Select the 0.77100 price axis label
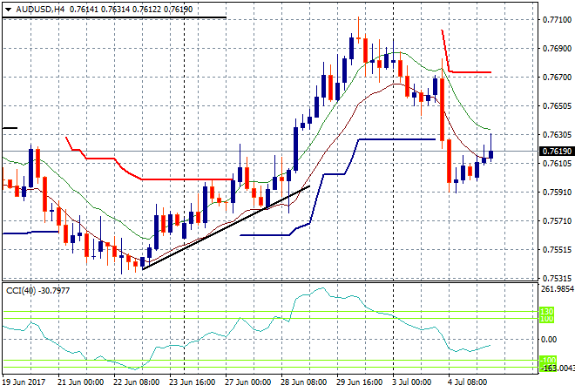The height and width of the screenshot is (392, 575). click(x=557, y=20)
